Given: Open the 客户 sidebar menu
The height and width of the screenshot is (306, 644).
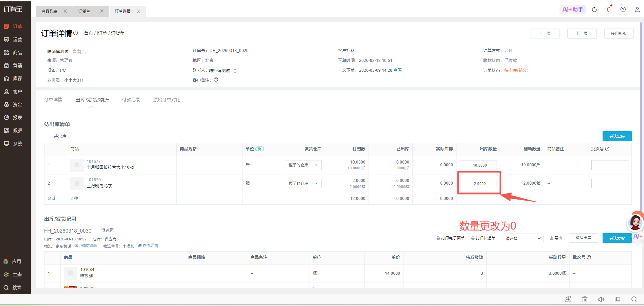Looking at the screenshot, I should (x=14, y=92).
